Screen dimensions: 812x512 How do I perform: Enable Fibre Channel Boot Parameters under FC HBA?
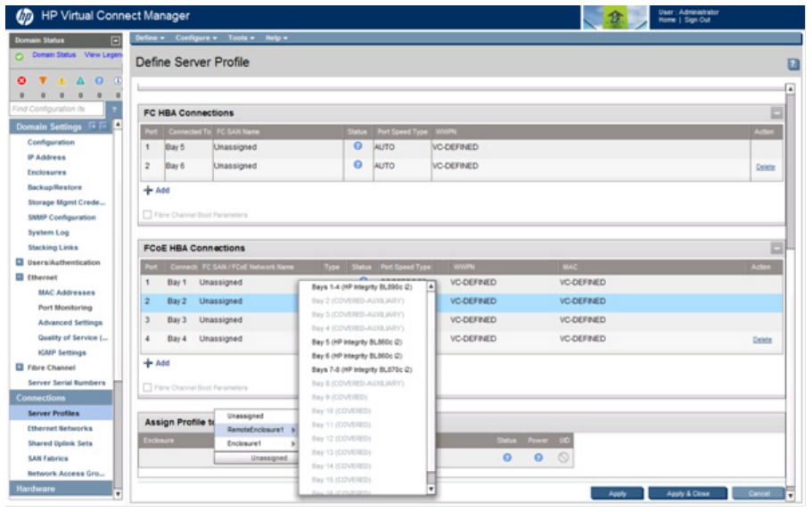pyautogui.click(x=147, y=215)
